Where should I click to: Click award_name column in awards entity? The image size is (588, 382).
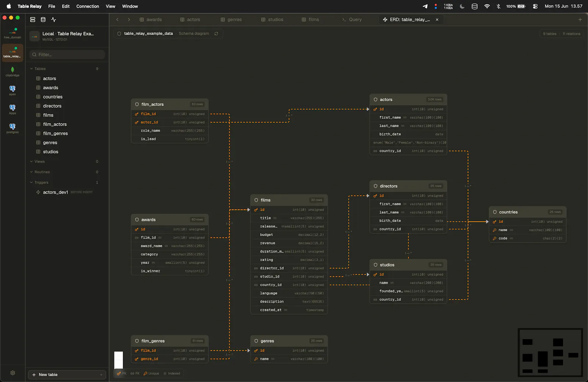170,246
